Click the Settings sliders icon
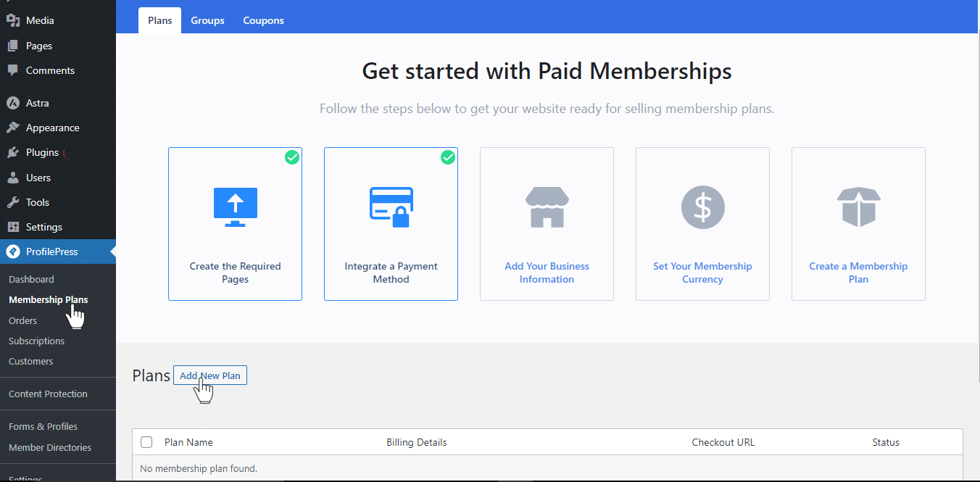Viewport: 980px width, 482px height. pos(12,227)
